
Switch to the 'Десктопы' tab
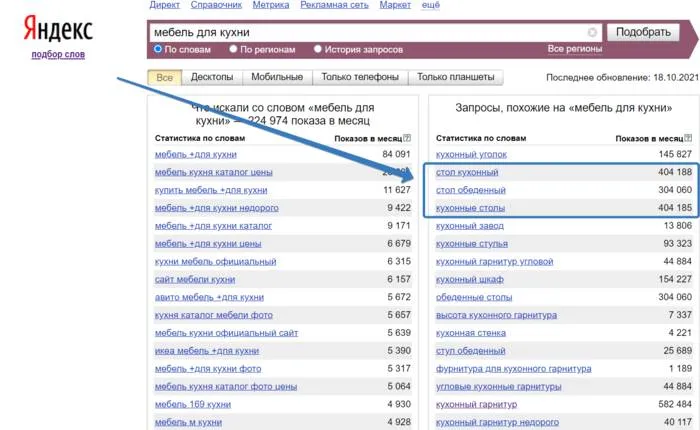coord(210,78)
